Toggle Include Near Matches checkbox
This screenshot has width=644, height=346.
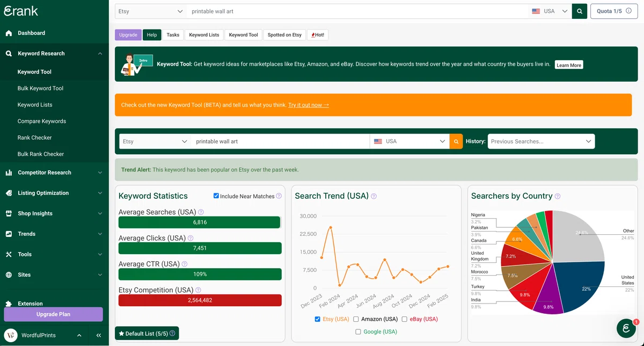[216, 196]
